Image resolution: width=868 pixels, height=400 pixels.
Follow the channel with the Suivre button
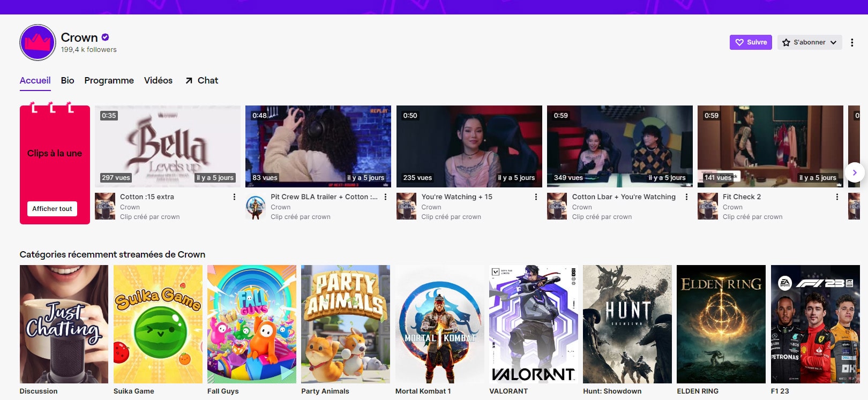pyautogui.click(x=751, y=42)
